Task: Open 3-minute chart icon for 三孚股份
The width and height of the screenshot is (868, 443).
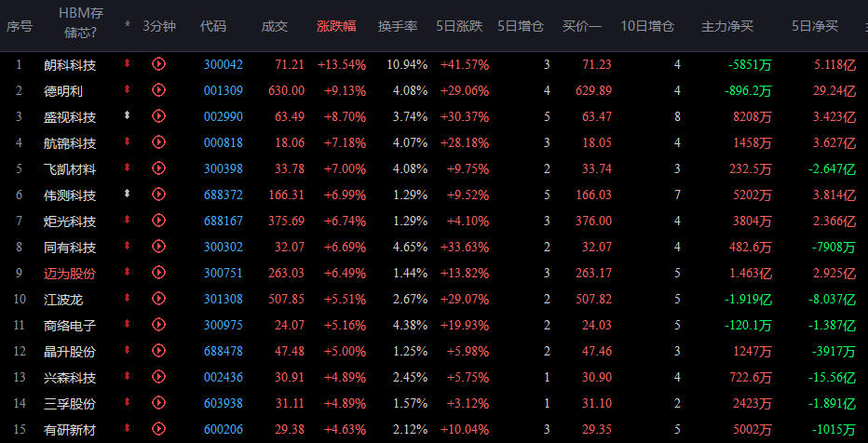Action: 159,403
